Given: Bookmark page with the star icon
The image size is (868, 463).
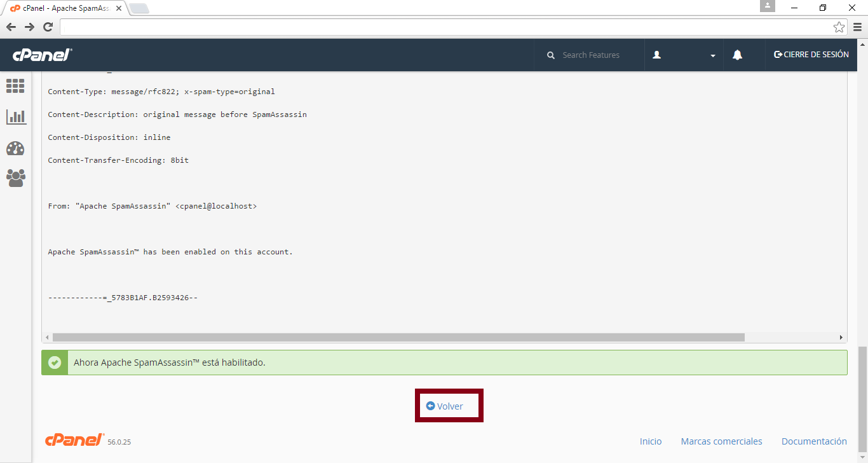Looking at the screenshot, I should point(839,27).
